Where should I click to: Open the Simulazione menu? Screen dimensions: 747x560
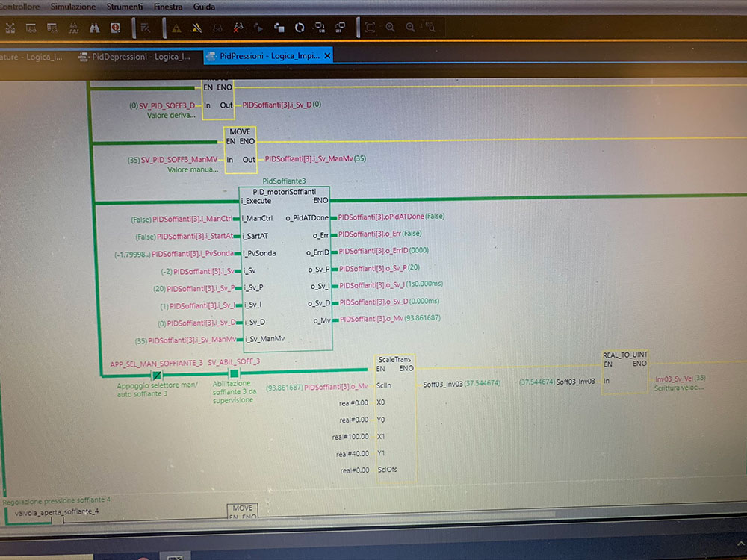click(73, 7)
